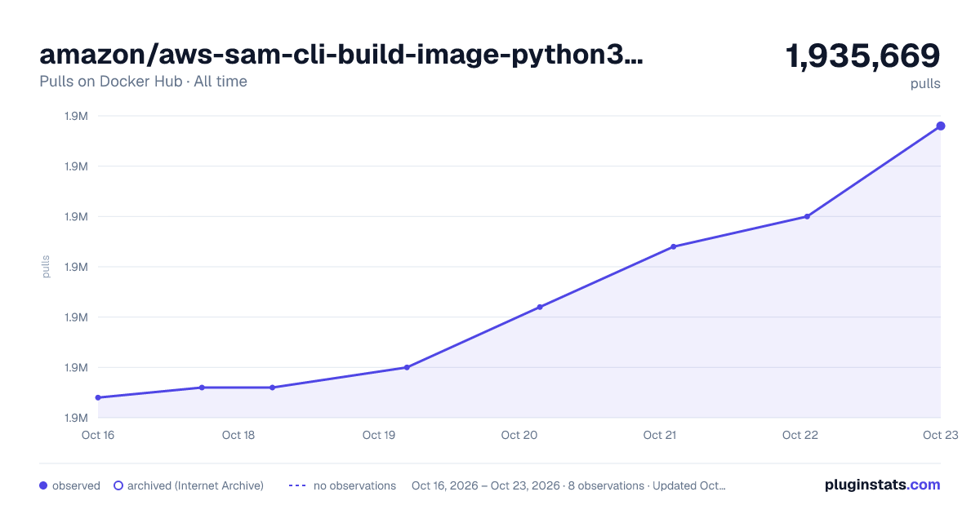This screenshot has height=514, width=980.
Task: Click the vertical 'pulls' y-axis title
Action: 46,267
